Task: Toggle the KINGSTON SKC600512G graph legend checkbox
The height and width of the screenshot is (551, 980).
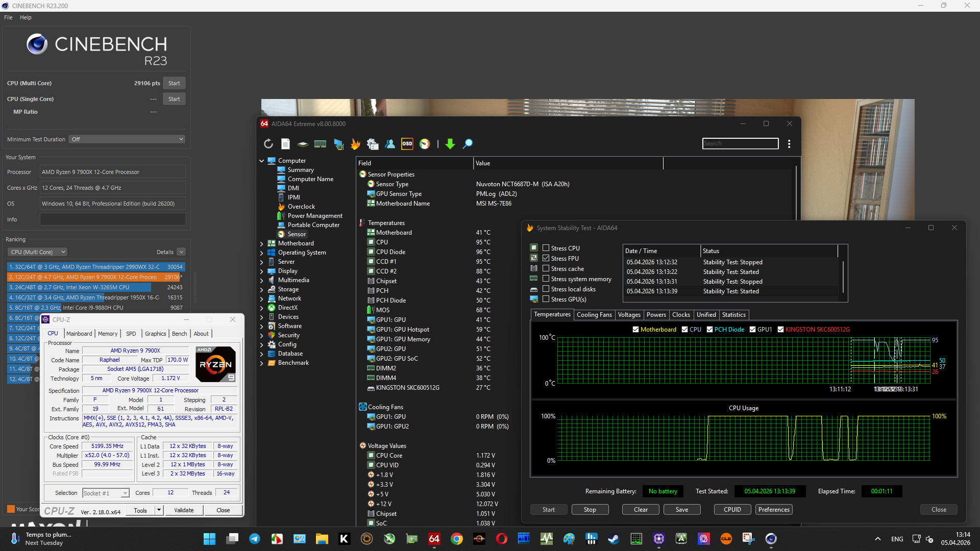Action: [x=780, y=330]
